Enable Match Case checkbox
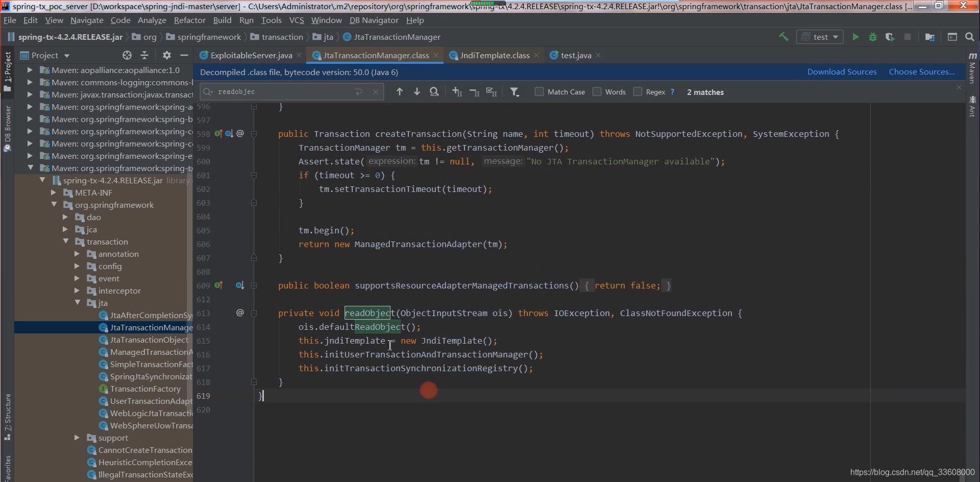 click(539, 92)
